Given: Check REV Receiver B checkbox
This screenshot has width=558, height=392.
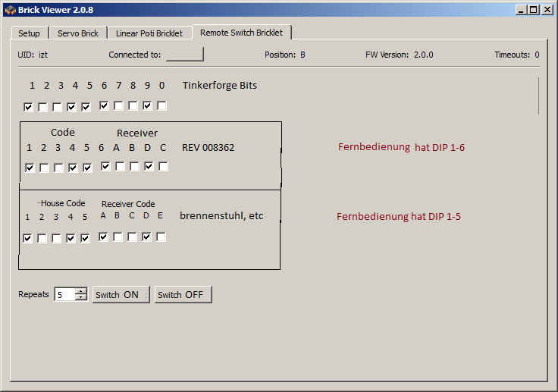Looking at the screenshot, I should click(134, 166).
